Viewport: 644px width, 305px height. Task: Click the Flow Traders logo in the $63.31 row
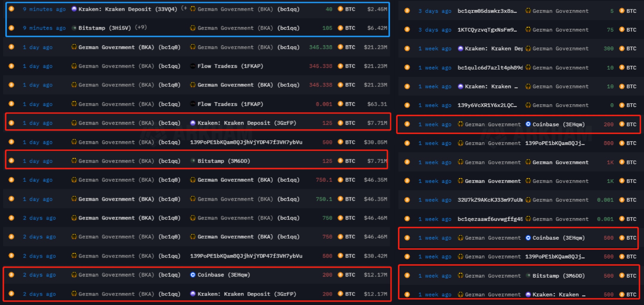pos(193,104)
